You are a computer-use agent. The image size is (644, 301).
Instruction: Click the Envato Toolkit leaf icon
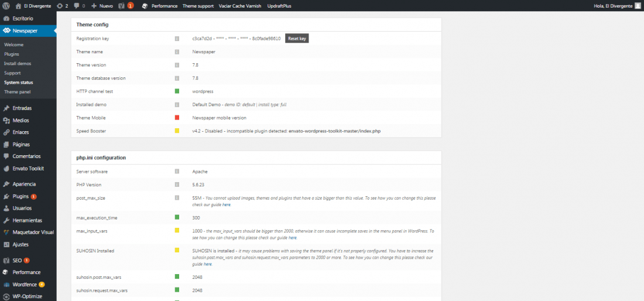(6, 169)
